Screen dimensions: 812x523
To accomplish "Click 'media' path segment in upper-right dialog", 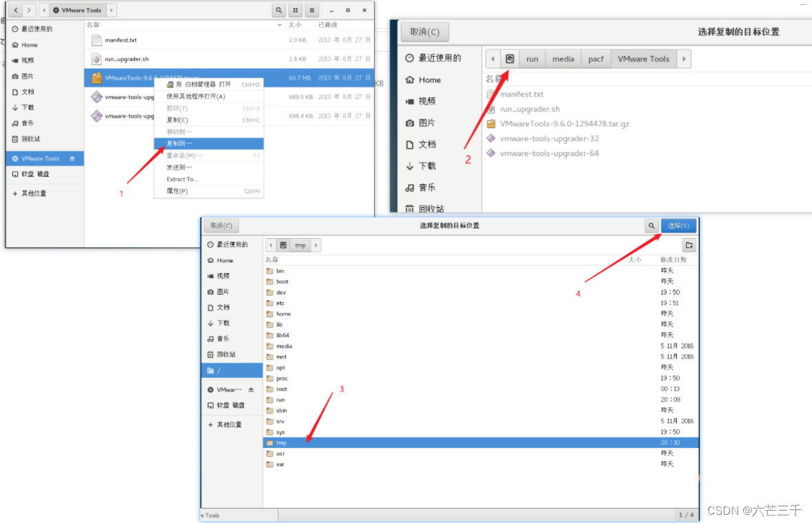I will (563, 59).
